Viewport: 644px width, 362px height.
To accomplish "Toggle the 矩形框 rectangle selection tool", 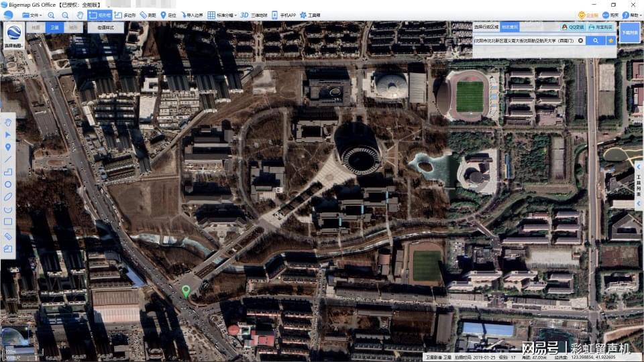I will click(100, 15).
